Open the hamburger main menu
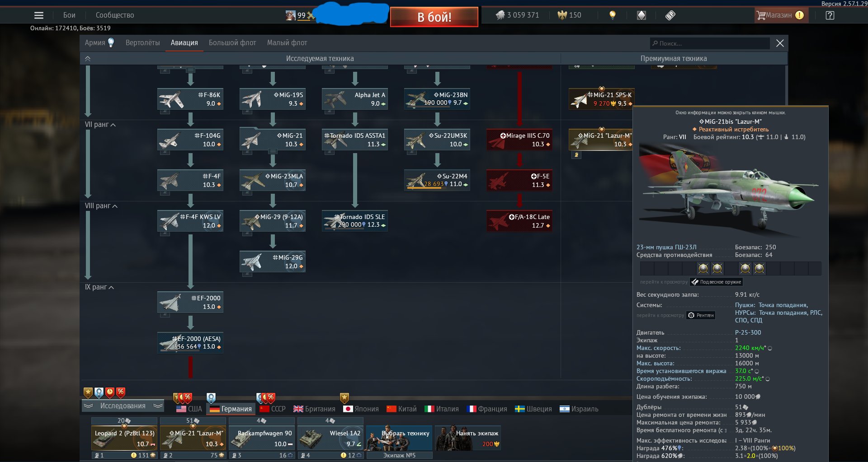The height and width of the screenshot is (462, 868). point(39,15)
